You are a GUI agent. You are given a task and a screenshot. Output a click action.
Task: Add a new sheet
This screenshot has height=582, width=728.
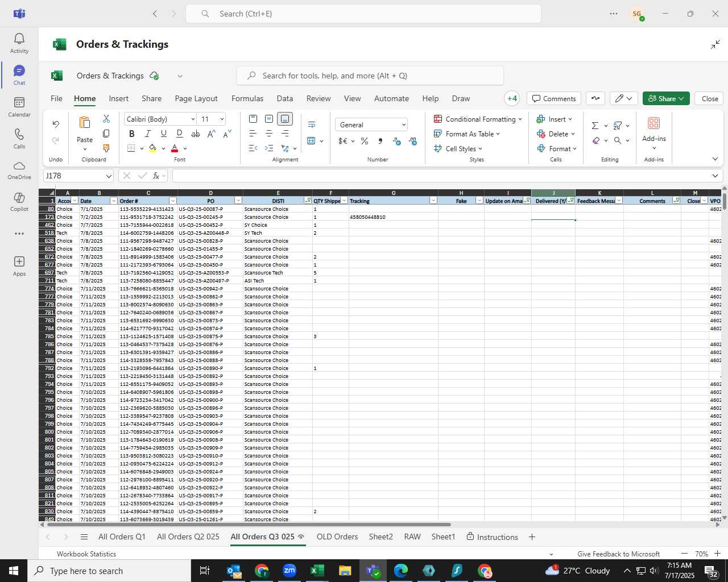tap(532, 537)
